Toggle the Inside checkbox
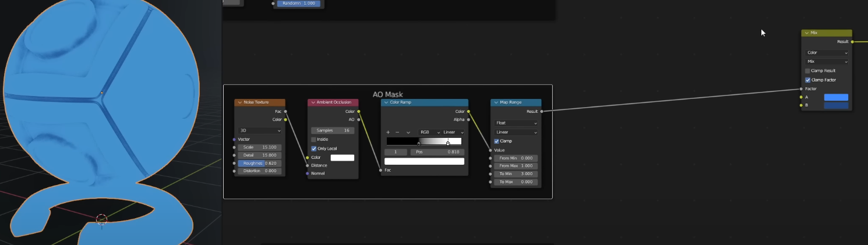This screenshot has width=868, height=245. [x=314, y=140]
